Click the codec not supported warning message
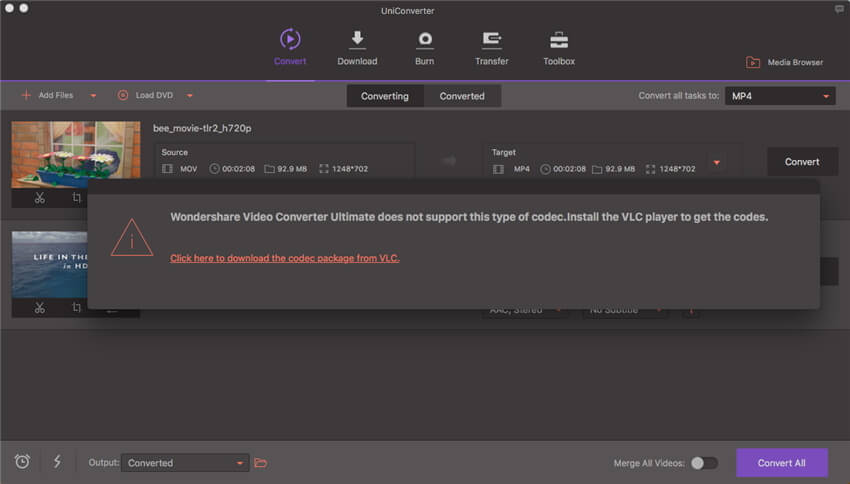 pos(469,217)
